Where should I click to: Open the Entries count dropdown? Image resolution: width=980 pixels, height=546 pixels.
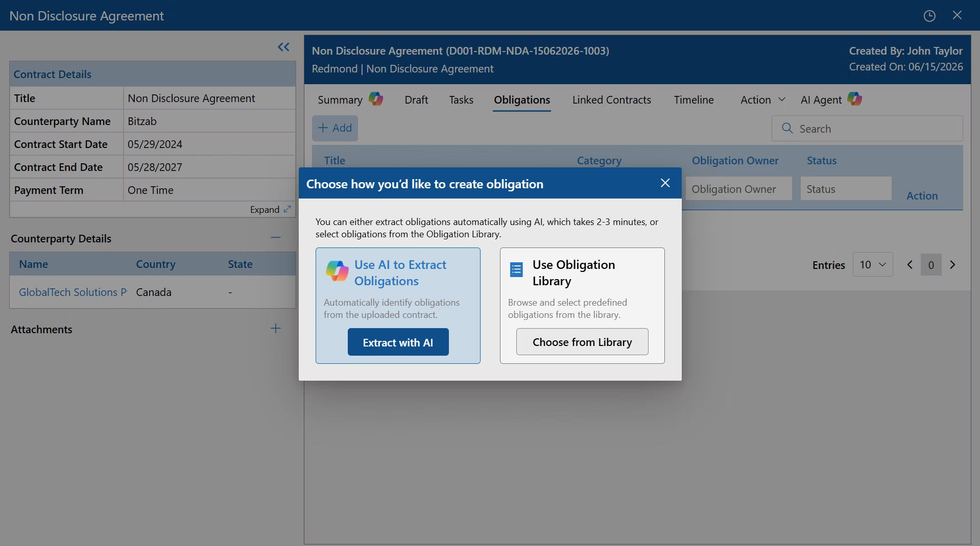click(x=873, y=265)
